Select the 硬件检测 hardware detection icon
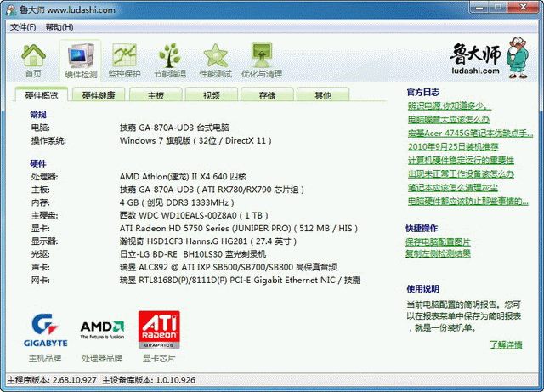Image resolution: width=544 pixels, height=392 pixels. [81, 60]
